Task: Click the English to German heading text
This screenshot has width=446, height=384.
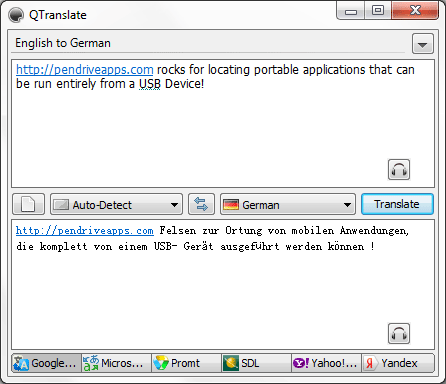Action: click(x=63, y=43)
